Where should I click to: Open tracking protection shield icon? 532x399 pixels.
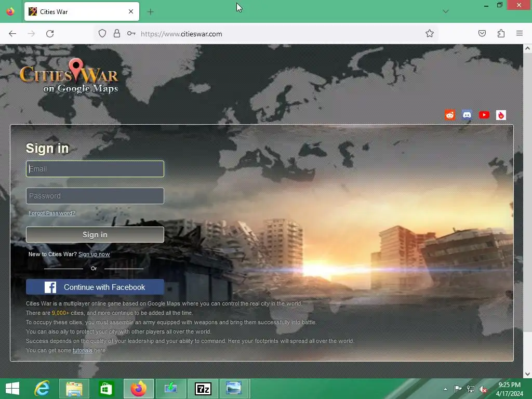(102, 34)
